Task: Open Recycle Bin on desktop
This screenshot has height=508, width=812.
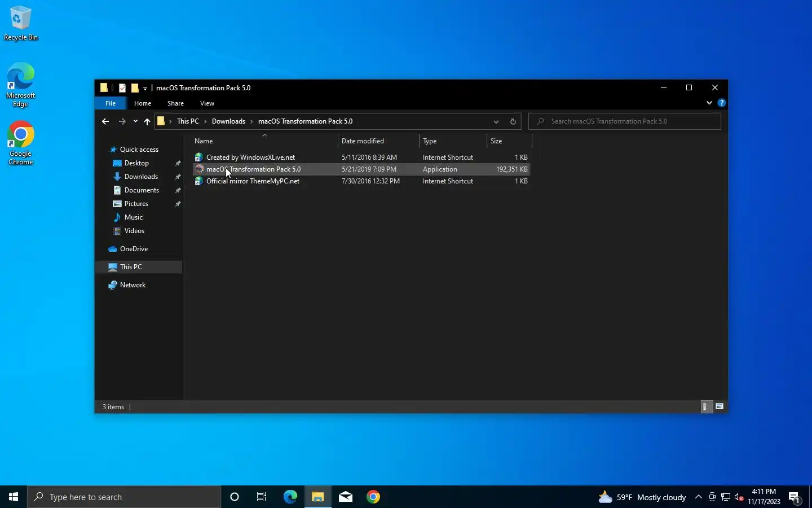Action: pos(21,24)
